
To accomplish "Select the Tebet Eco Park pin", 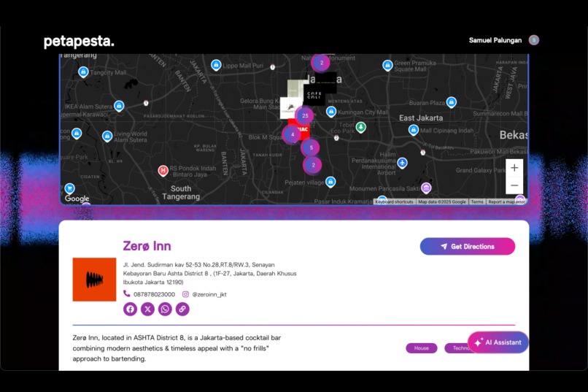I will click(360, 127).
